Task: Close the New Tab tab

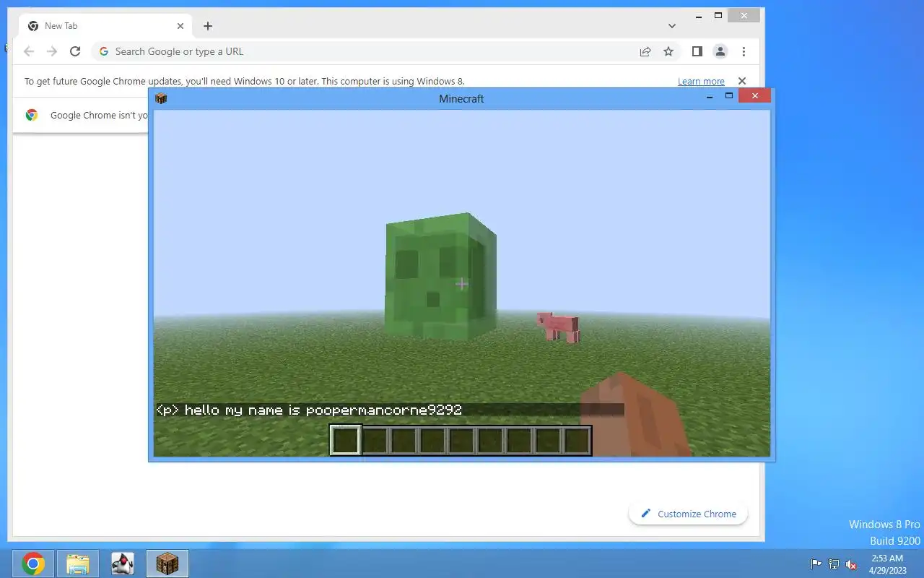Action: (180, 26)
